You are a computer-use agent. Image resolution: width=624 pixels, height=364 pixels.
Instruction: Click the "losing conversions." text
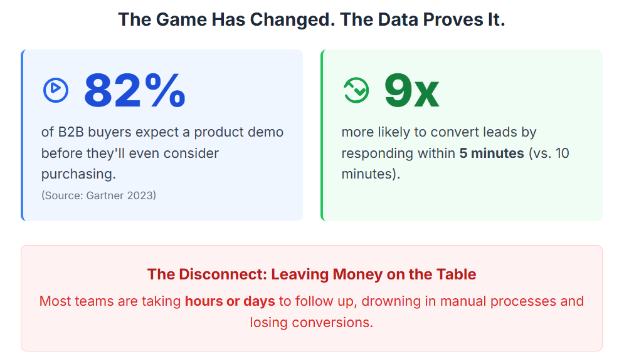click(x=312, y=323)
